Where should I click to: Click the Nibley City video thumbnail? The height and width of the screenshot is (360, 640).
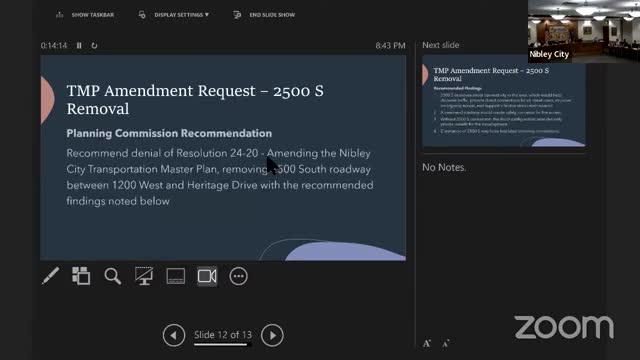584,31
